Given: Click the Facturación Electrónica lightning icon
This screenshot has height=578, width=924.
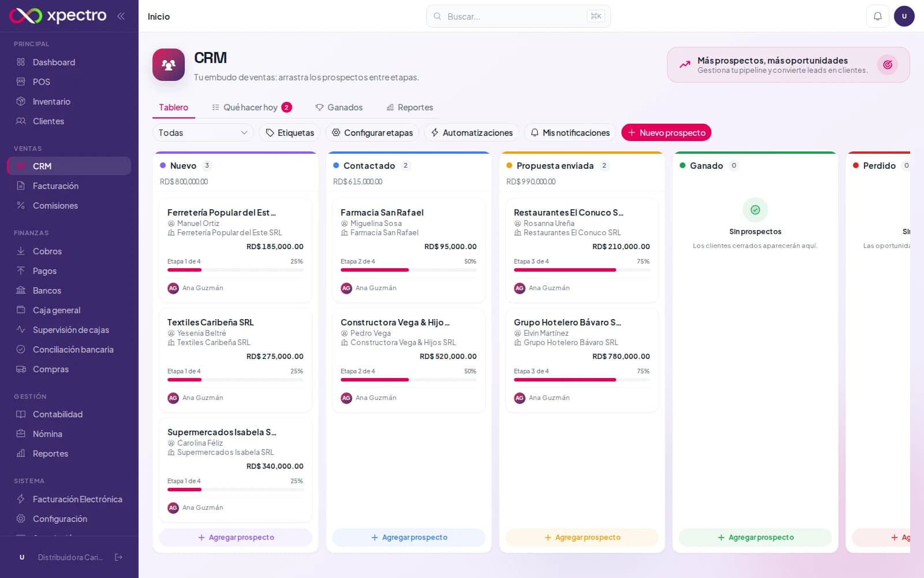Looking at the screenshot, I should point(21,499).
